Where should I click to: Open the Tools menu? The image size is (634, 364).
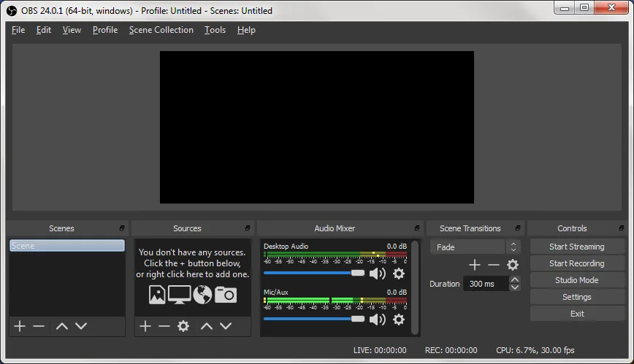[x=215, y=30]
